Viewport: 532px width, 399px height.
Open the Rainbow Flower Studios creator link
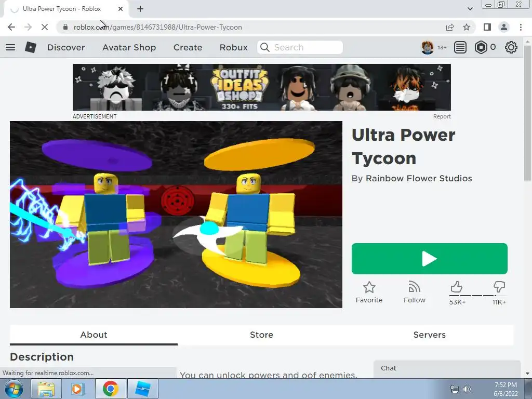[x=419, y=179]
